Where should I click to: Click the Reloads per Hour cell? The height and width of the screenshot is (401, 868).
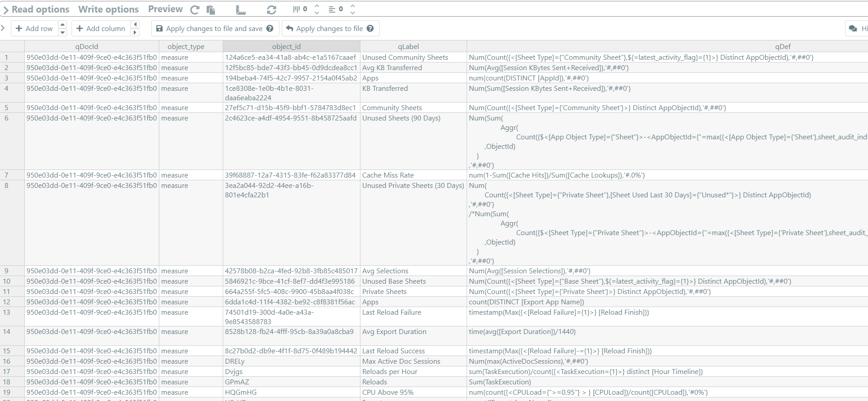click(x=414, y=372)
